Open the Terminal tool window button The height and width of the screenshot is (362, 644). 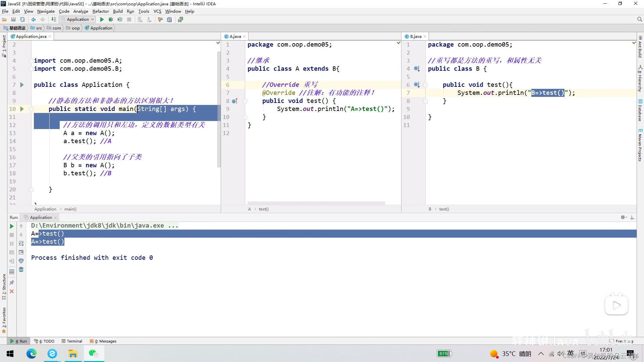(x=72, y=341)
